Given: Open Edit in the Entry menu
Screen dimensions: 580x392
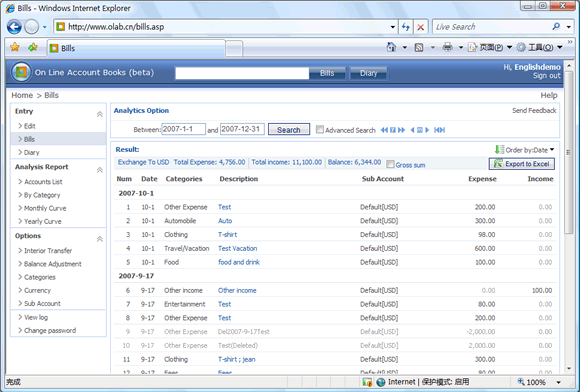Looking at the screenshot, I should pos(30,126).
